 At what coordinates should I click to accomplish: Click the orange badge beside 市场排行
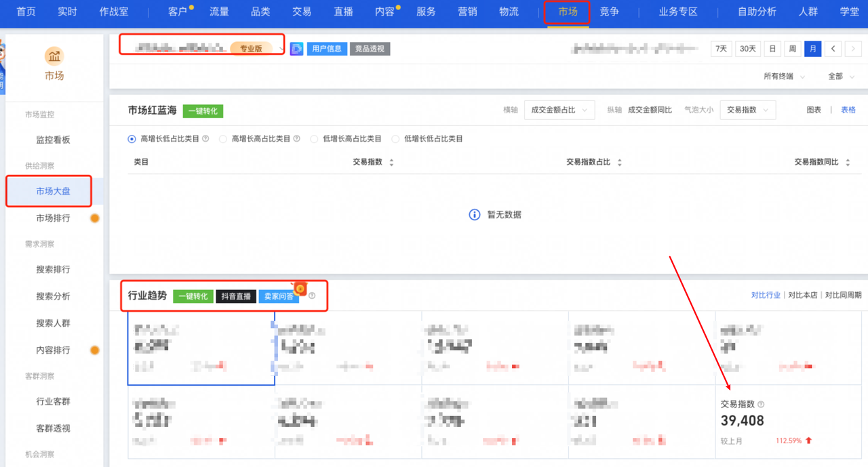95,218
